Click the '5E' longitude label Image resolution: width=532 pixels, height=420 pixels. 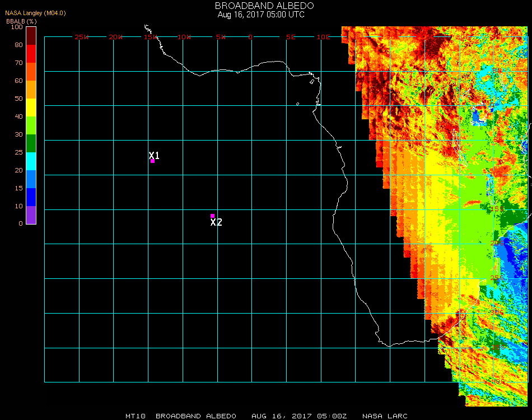(x=291, y=37)
